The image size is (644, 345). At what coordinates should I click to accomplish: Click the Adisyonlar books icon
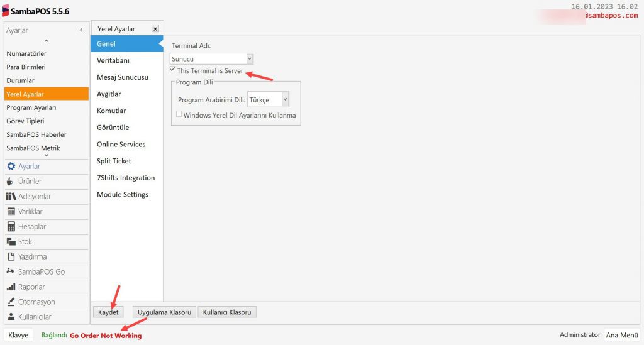11,197
